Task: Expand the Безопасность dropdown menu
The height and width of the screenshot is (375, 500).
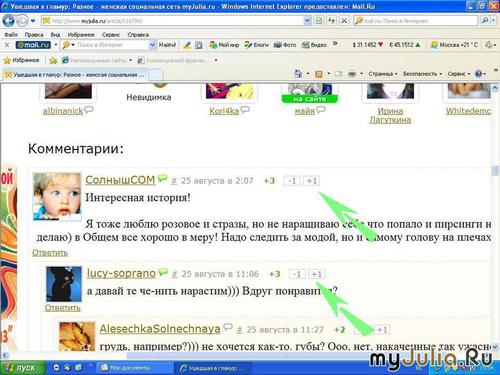Action: pos(422,74)
